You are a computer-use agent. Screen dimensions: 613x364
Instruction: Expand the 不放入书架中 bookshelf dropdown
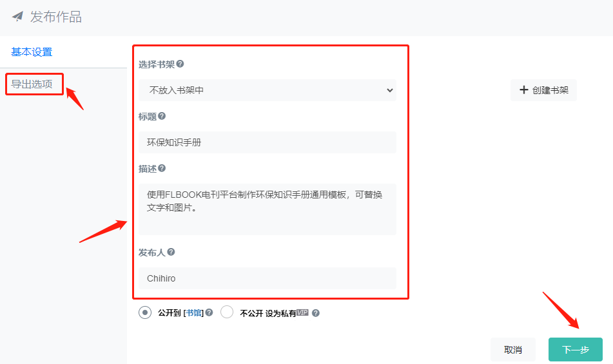268,90
